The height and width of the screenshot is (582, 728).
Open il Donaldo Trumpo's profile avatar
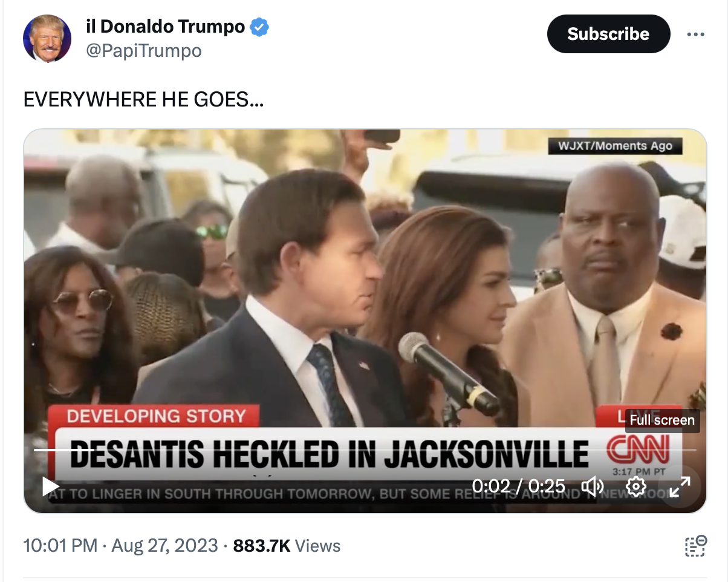click(x=47, y=39)
